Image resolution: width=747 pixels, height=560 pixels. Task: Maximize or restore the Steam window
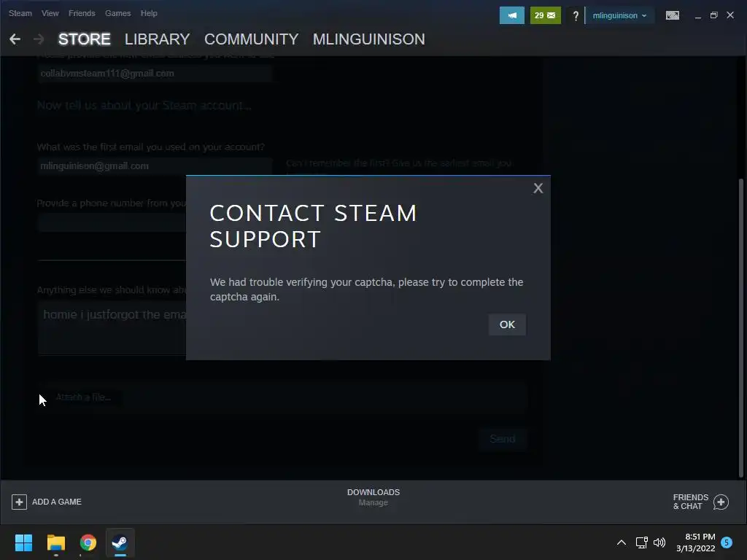point(713,16)
